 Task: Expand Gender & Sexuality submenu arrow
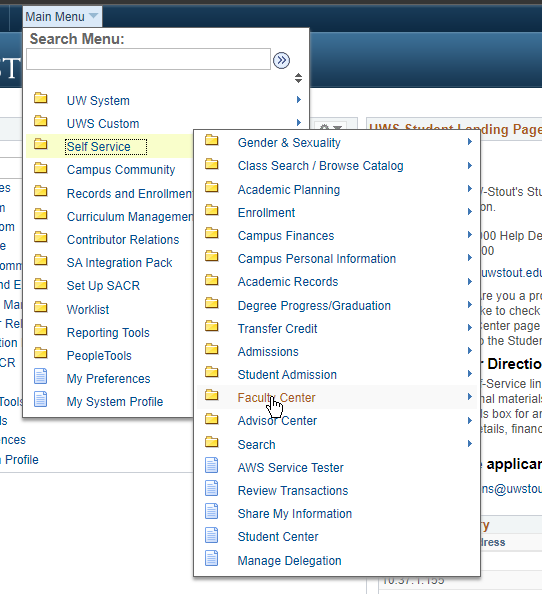coord(470,141)
